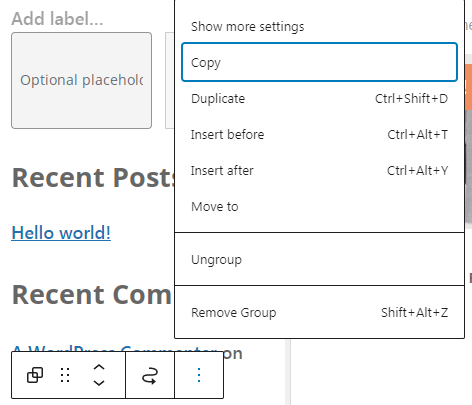Select Move to option
The height and width of the screenshot is (405, 472).
pyautogui.click(x=319, y=207)
